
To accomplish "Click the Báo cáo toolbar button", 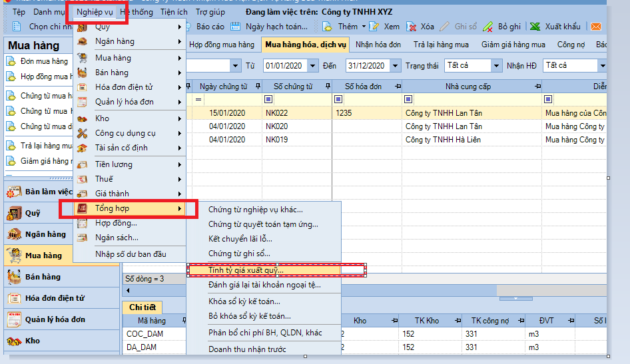I will click(x=210, y=27).
